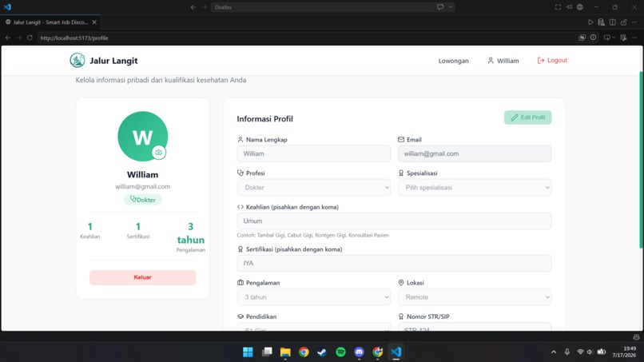Click the Keahlian input containing Umum
This screenshot has height=362, width=644.
[394, 221]
